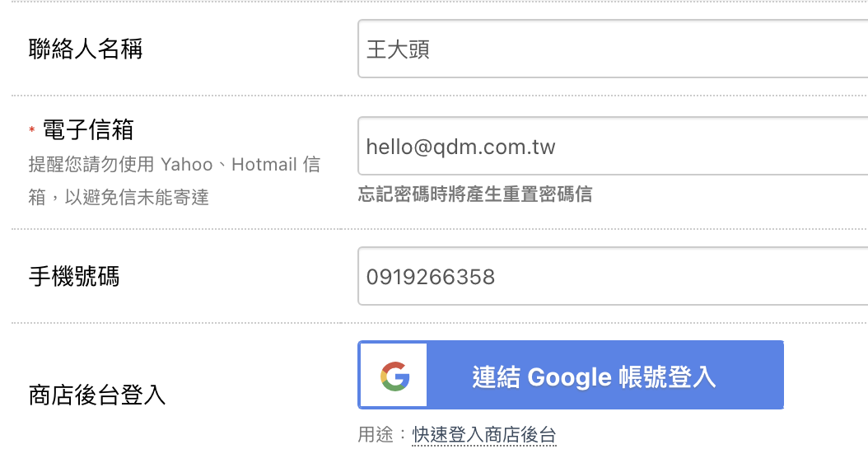
Task: Click the 忘記密碼時將產生重置密碼信 hint text
Action: [475, 194]
